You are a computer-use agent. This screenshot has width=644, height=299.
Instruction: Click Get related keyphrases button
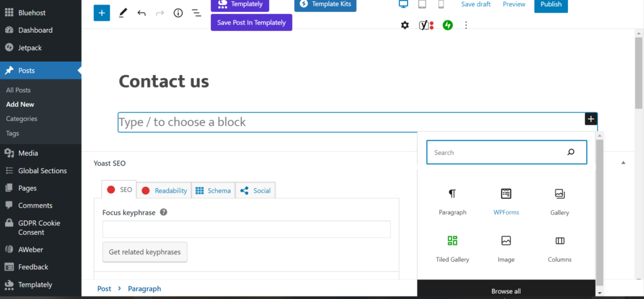pos(145,252)
